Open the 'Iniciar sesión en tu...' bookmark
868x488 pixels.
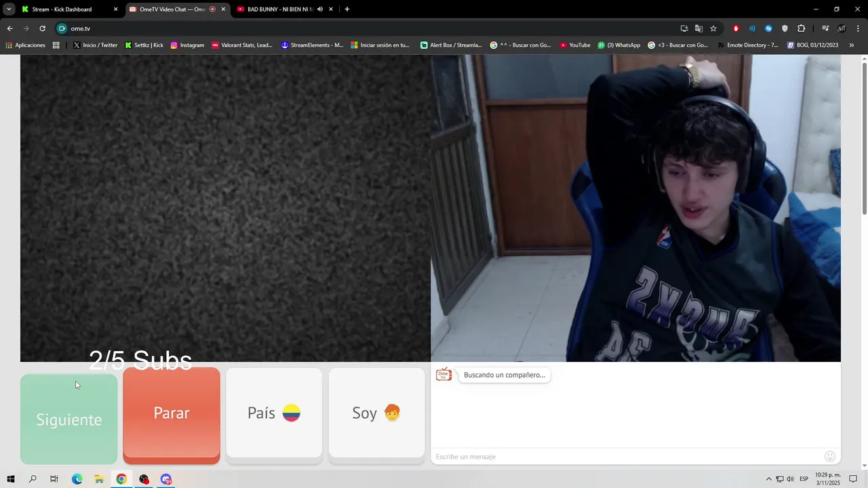[x=380, y=45]
